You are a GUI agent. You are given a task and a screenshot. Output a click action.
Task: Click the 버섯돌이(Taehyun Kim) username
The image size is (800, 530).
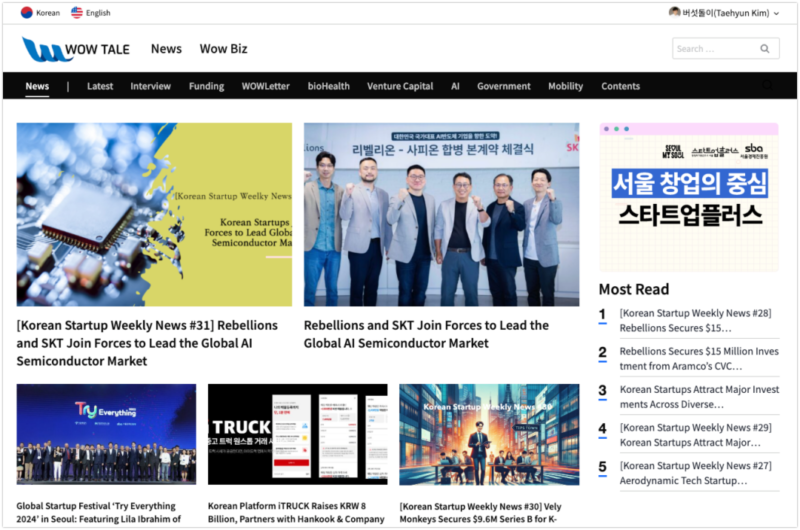[x=726, y=13]
